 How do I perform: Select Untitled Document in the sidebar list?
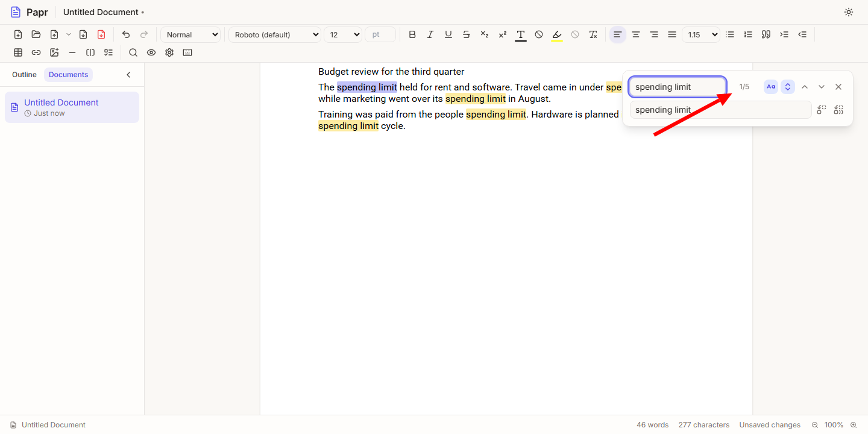tap(72, 107)
